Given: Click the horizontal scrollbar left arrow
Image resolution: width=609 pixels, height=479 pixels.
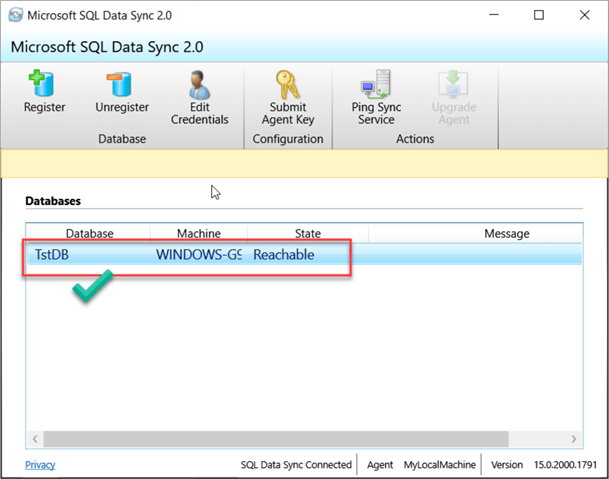Looking at the screenshot, I should coord(35,439).
